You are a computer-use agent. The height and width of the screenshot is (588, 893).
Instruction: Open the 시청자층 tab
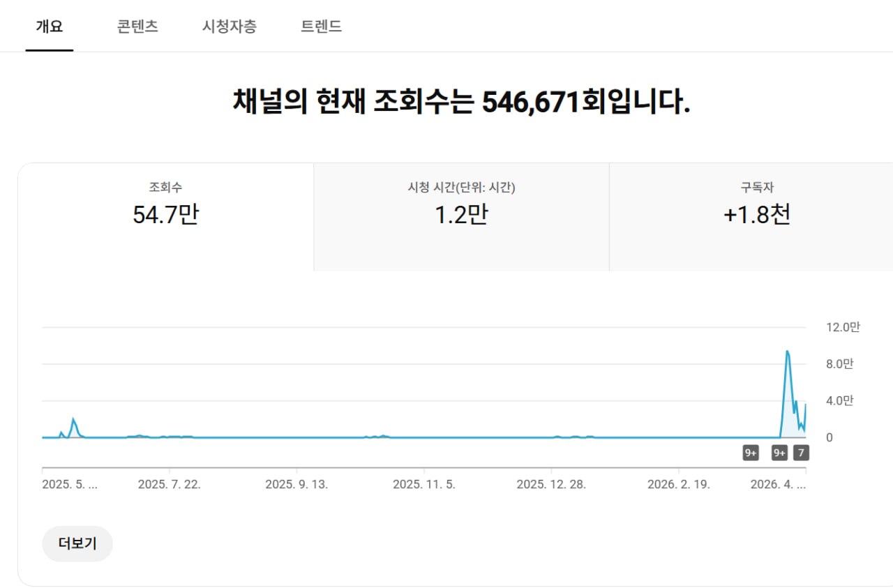[229, 27]
